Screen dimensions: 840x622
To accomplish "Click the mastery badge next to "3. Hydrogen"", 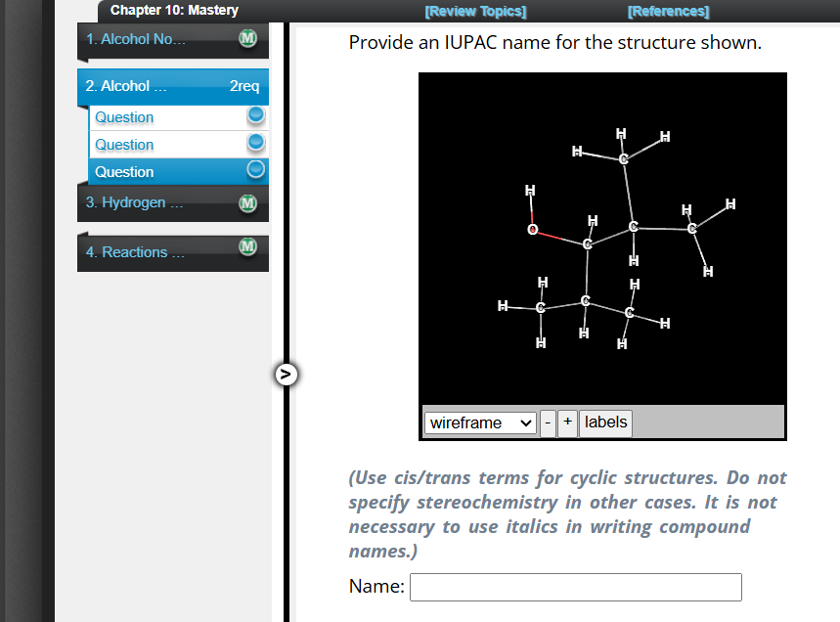I will click(x=247, y=201).
